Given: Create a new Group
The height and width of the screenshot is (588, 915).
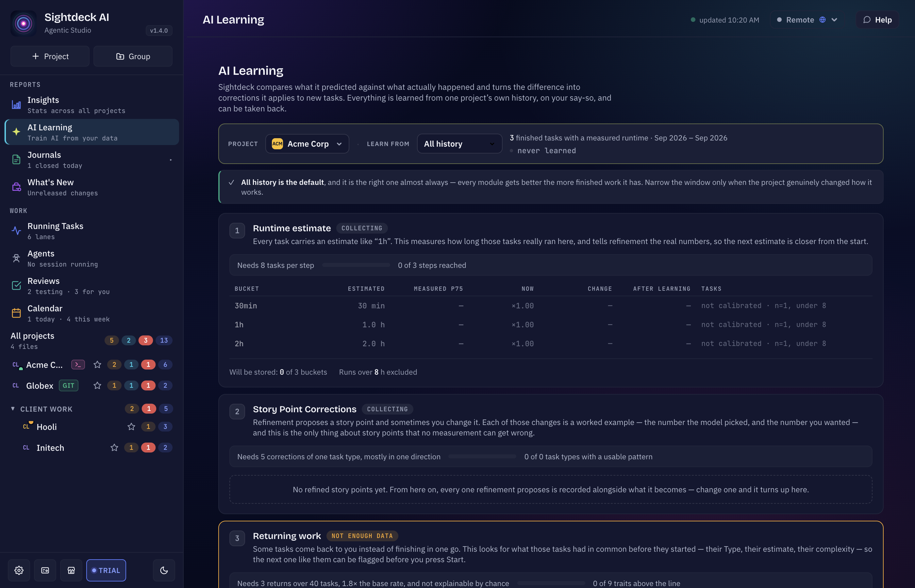Looking at the screenshot, I should point(133,56).
